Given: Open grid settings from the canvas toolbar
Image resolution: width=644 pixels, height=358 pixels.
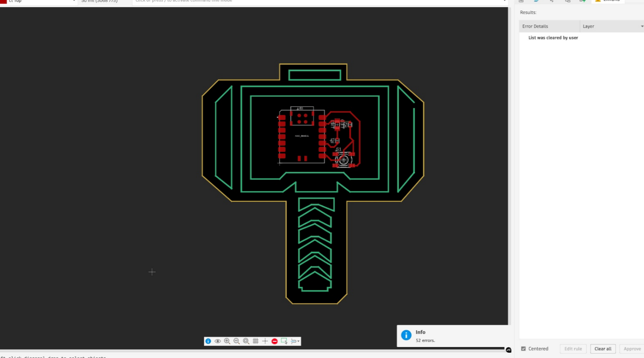Looking at the screenshot, I should coord(256,341).
